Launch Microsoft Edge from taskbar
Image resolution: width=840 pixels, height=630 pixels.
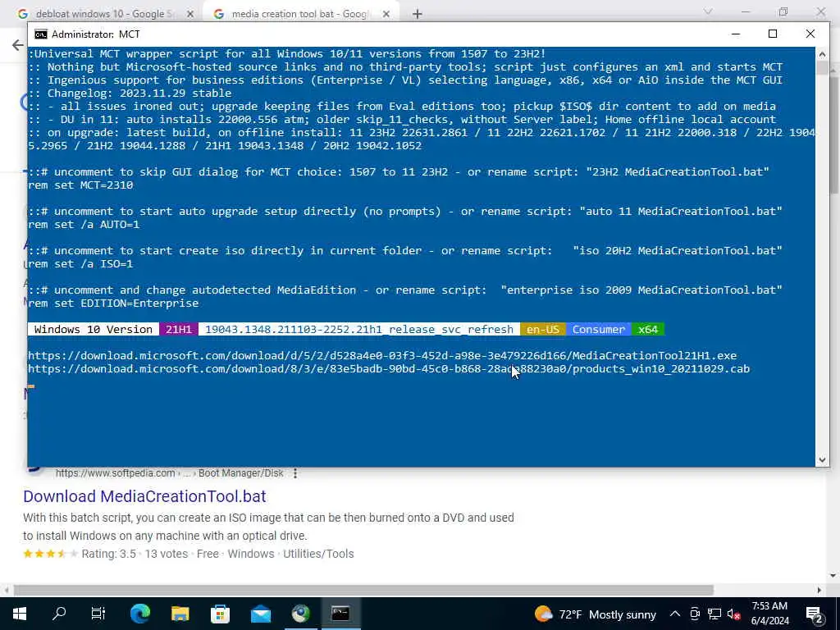(x=140, y=614)
